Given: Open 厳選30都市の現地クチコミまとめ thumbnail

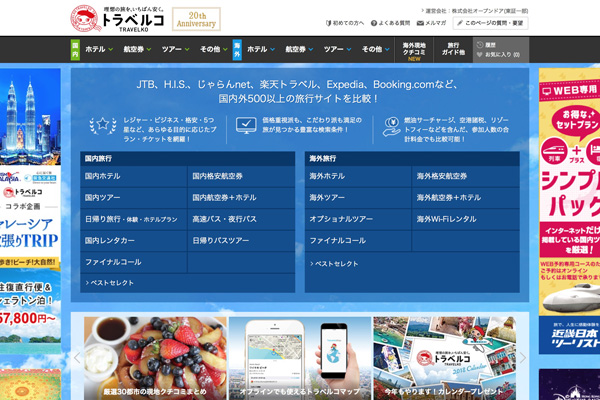Looking at the screenshot, I should click(155, 358).
